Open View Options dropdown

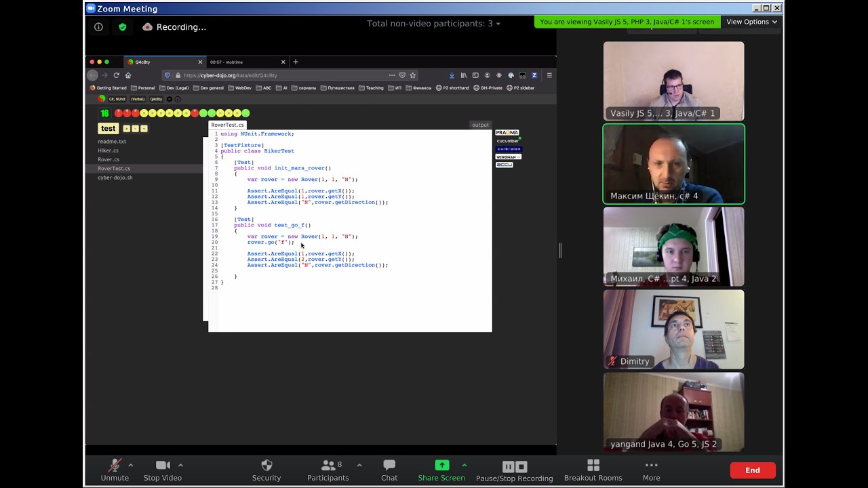coord(751,22)
